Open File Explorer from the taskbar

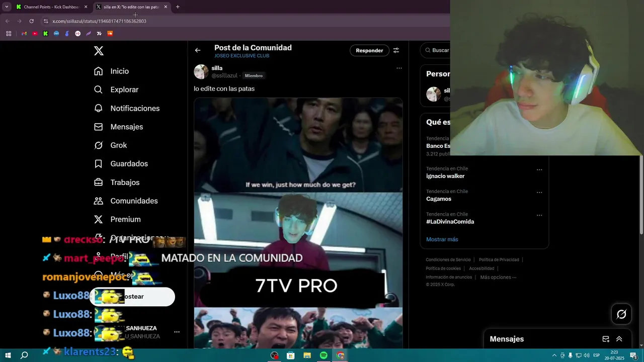[x=307, y=355]
